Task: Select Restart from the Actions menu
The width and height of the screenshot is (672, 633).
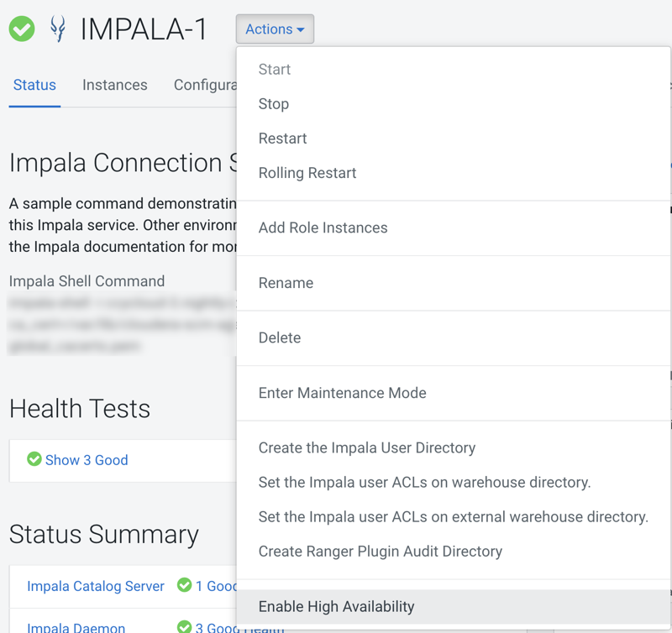Action: click(283, 138)
